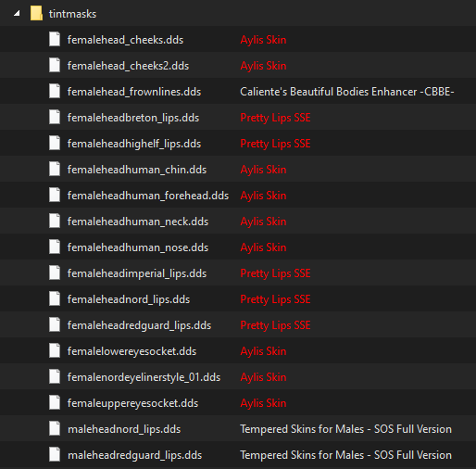The height and width of the screenshot is (469, 476).
Task: Click the tintmasks folder icon
Action: click(x=36, y=14)
